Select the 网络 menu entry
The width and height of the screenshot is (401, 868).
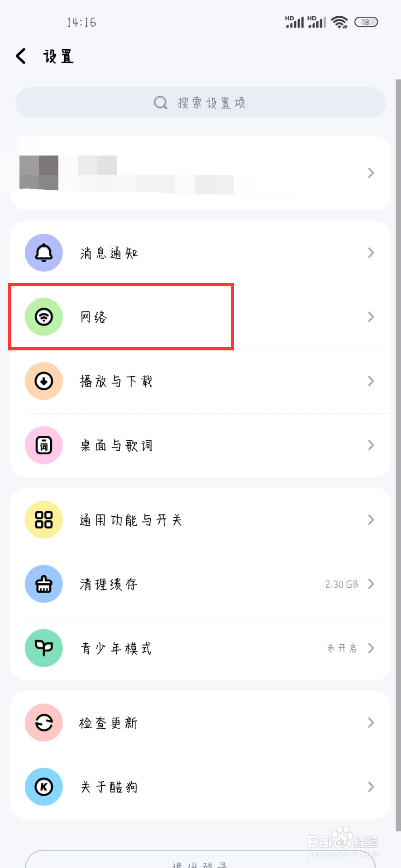click(x=200, y=317)
